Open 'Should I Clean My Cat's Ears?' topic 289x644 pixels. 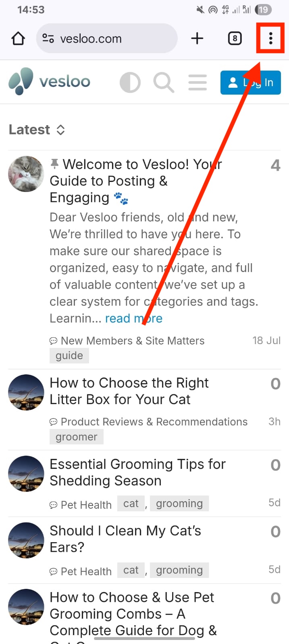125,539
